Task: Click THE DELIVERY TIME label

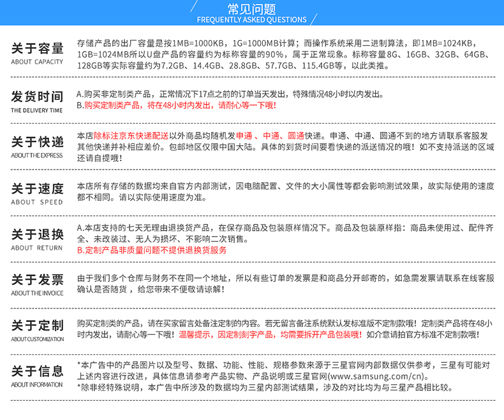Action: 36,110
